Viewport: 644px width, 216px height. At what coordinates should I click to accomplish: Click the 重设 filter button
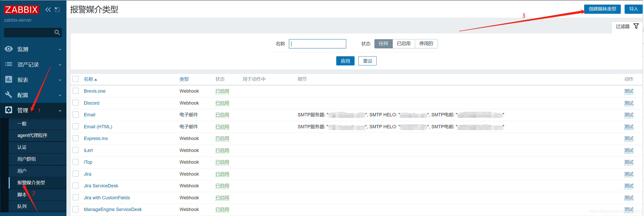367,61
